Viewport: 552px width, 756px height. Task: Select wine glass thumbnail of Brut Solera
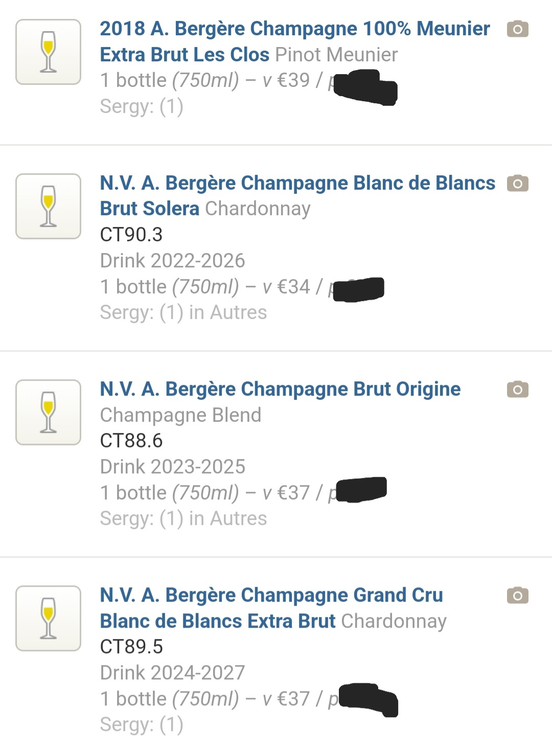coord(49,207)
